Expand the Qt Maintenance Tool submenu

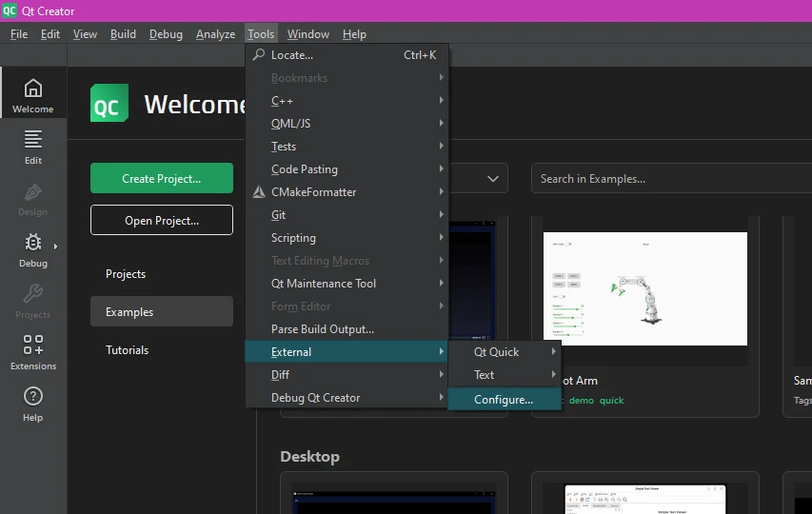pos(347,283)
